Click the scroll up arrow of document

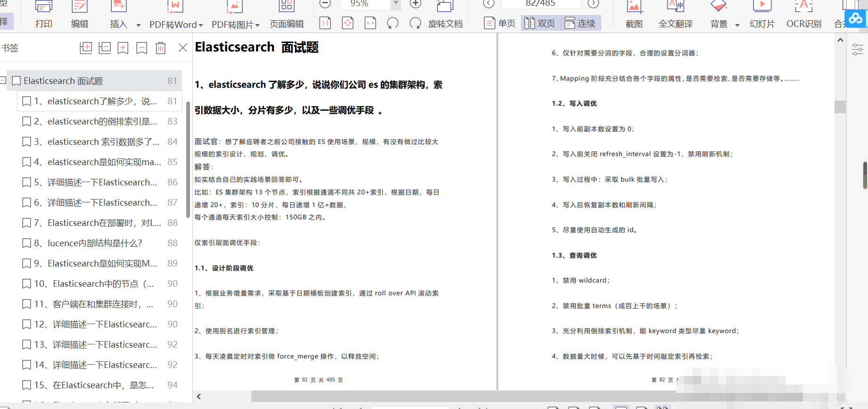(840, 40)
